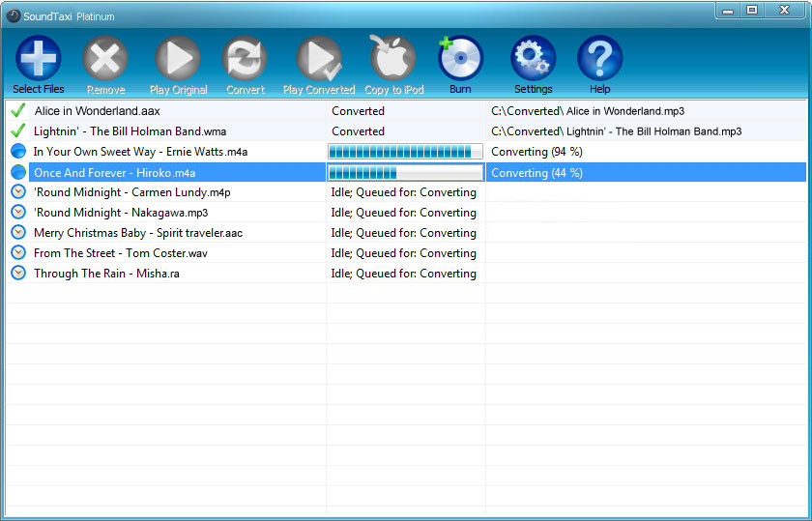Close the SoundTaxi Platinum window
812x521 pixels.
[x=785, y=11]
